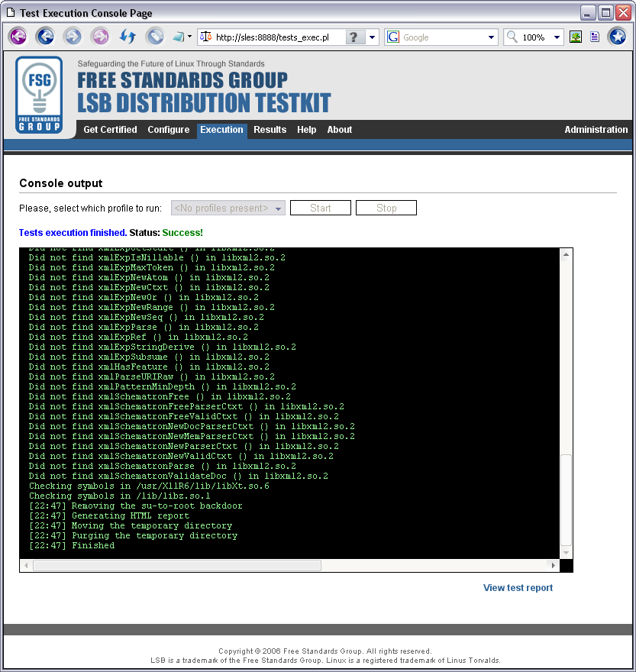Click the scales icon in the address bar
636x672 pixels.
[x=205, y=37]
